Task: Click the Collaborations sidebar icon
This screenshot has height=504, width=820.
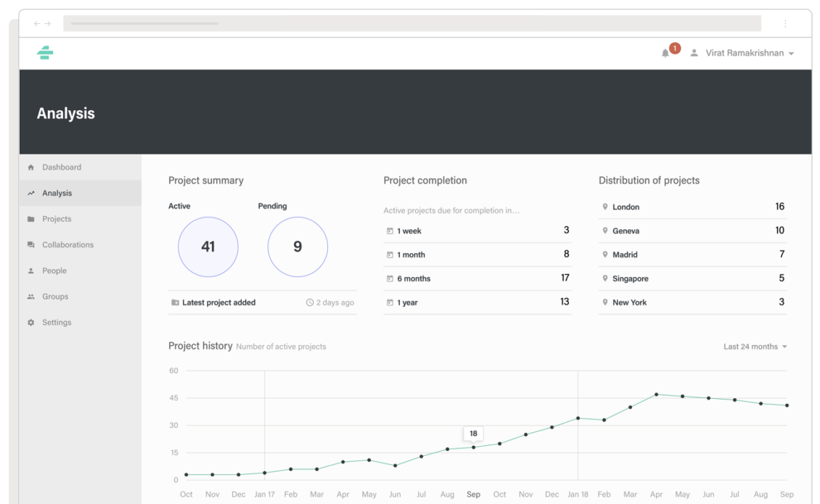Action: [30, 244]
